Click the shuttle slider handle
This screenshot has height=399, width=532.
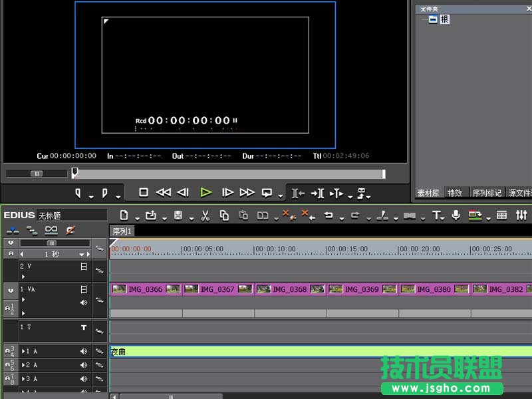(x=37, y=174)
